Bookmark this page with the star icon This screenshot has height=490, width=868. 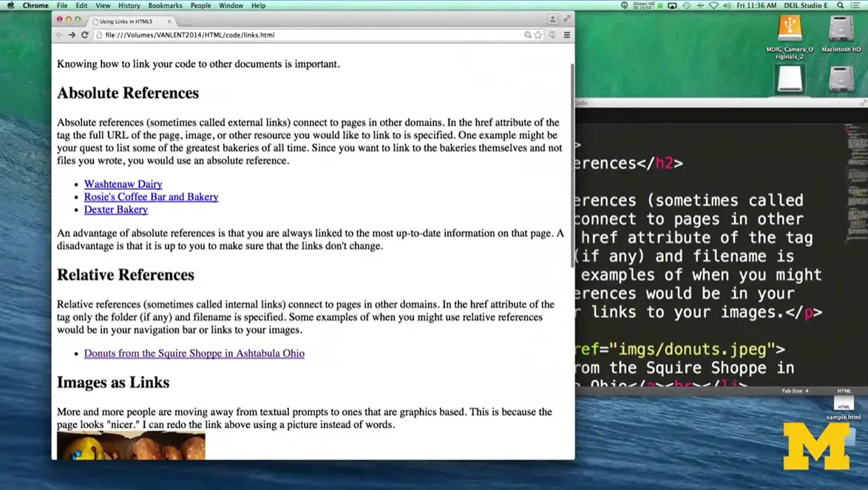click(x=538, y=35)
